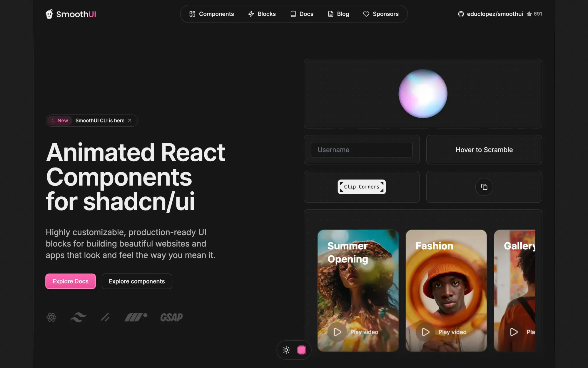
Task: Open the Components menu
Action: tap(211, 14)
